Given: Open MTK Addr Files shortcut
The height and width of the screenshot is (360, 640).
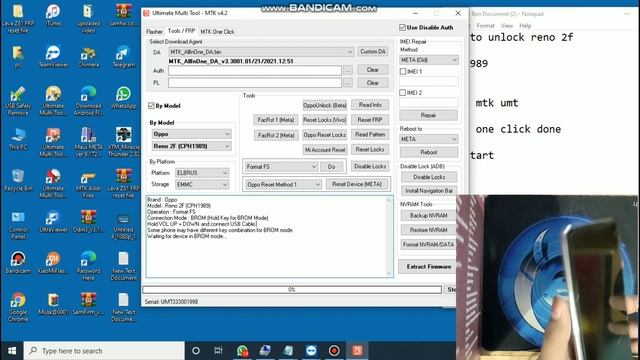Looking at the screenshot, I should (88, 183).
